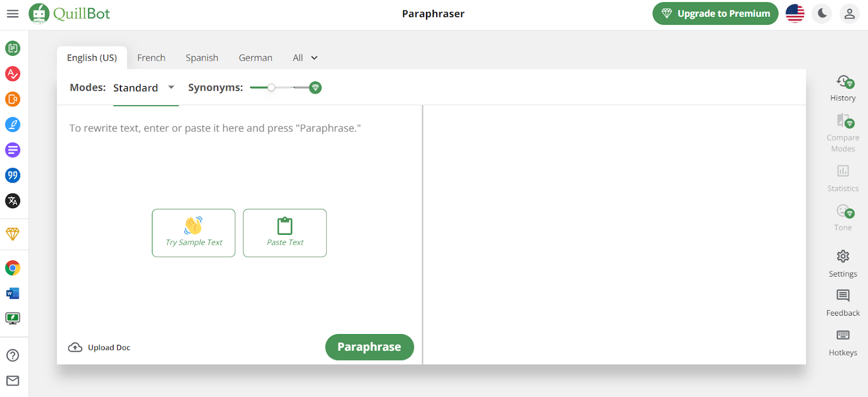The image size is (868, 397).
Task: Click the Modes label
Action: pos(88,88)
